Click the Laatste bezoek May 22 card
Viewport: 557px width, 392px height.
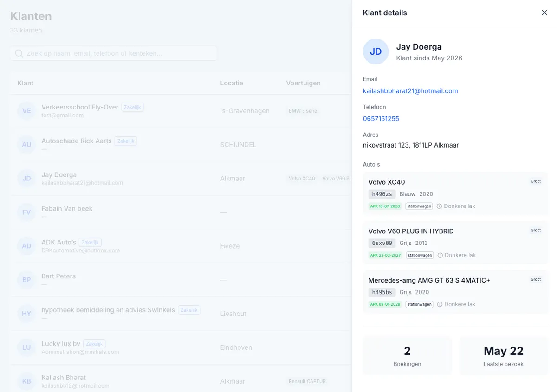[x=504, y=356]
